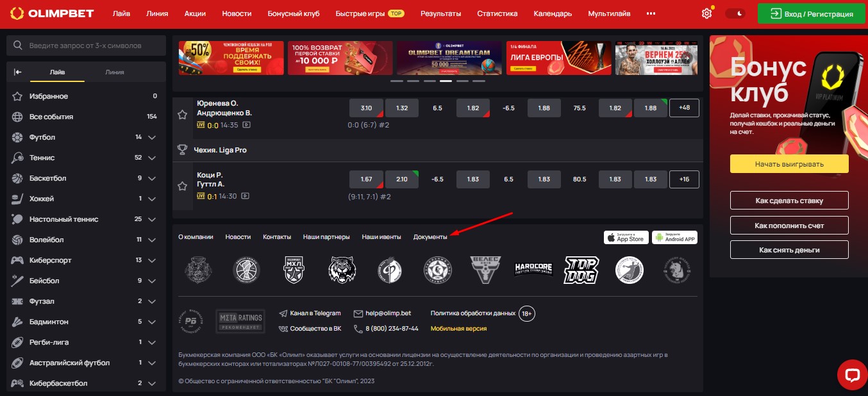Add Юренева–Андрющенко match to favorites star
This screenshot has height=396, width=868.
point(183,114)
